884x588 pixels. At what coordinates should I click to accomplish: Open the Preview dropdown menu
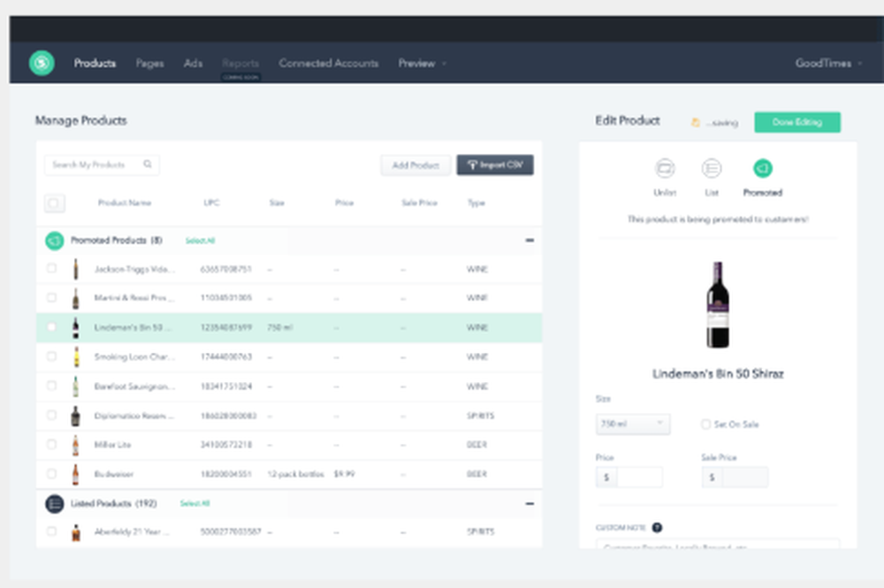(423, 63)
